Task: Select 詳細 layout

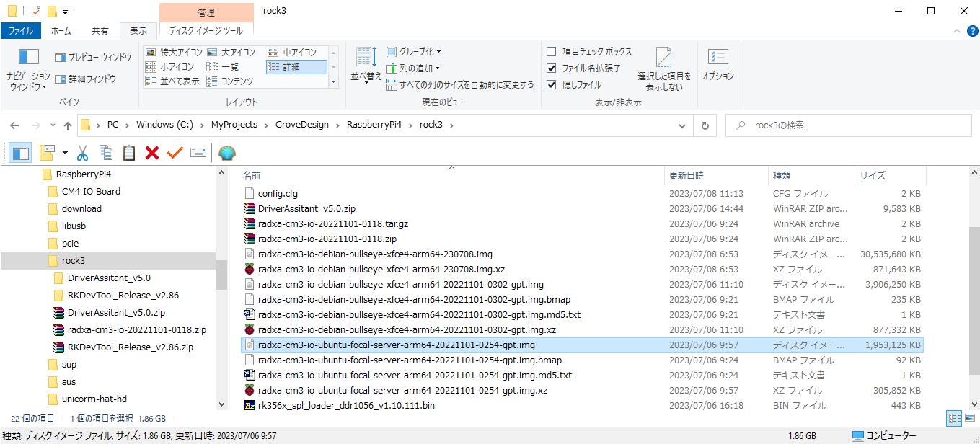Action: click(x=296, y=67)
